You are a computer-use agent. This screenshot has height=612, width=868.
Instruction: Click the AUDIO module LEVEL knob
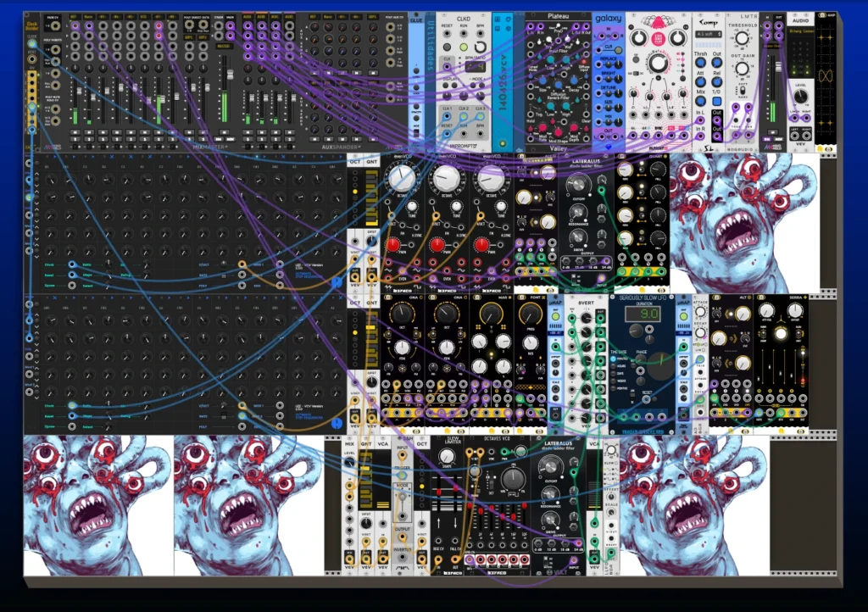point(800,97)
